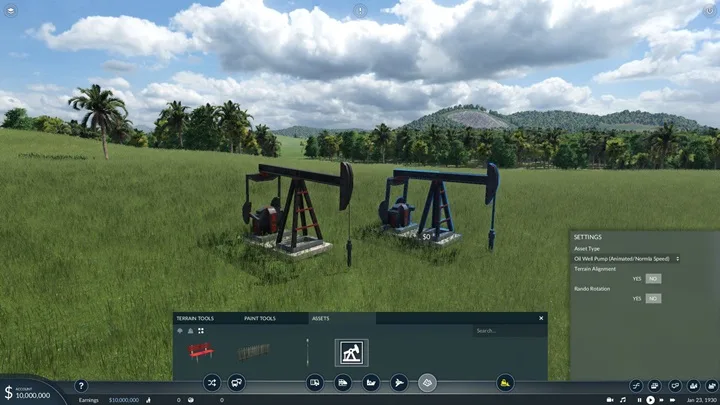Set Terrain Alignment to YES
Image resolution: width=720 pixels, height=405 pixels.
coord(637,279)
